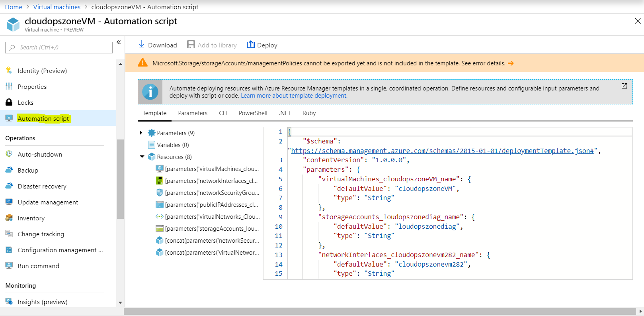Click the Identity (Preview) key icon
644x316 pixels.
(9, 71)
